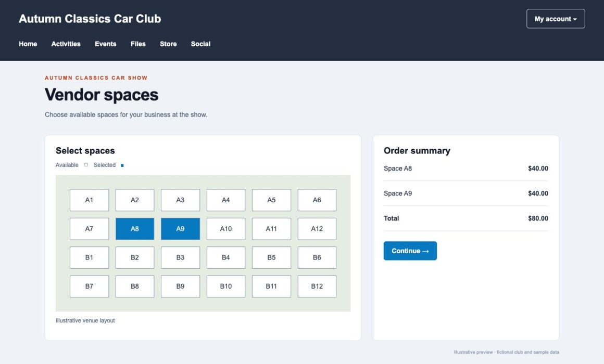This screenshot has width=604, height=364.
Task: Open the Events menu item
Action: click(106, 44)
